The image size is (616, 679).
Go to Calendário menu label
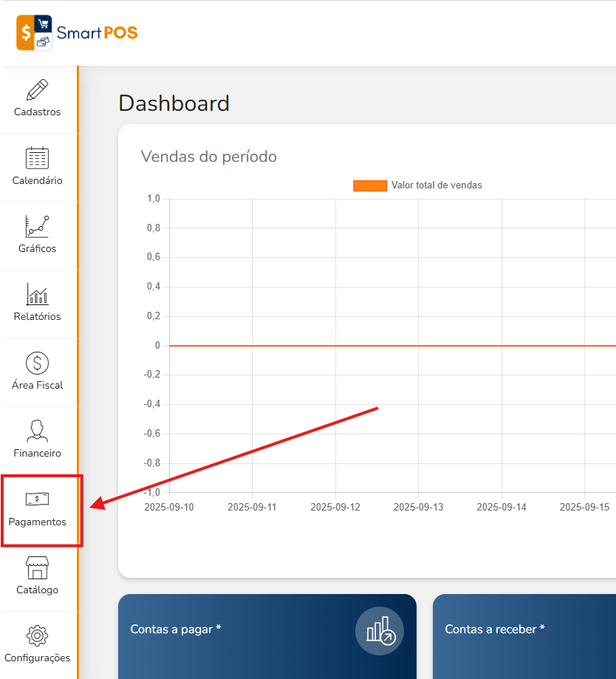[x=37, y=180]
